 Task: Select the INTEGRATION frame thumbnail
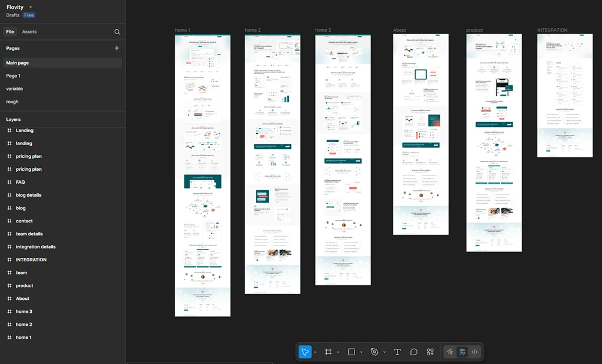click(x=565, y=96)
